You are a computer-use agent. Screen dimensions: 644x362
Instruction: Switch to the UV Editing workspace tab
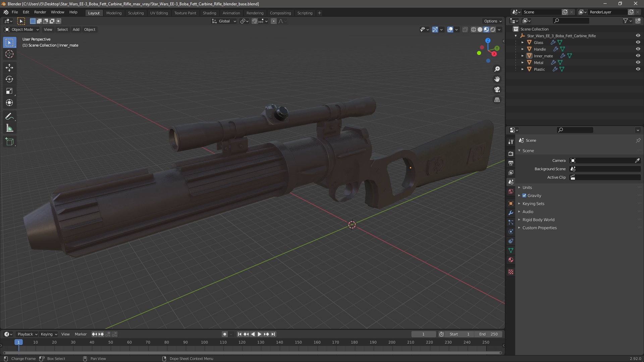pyautogui.click(x=159, y=13)
